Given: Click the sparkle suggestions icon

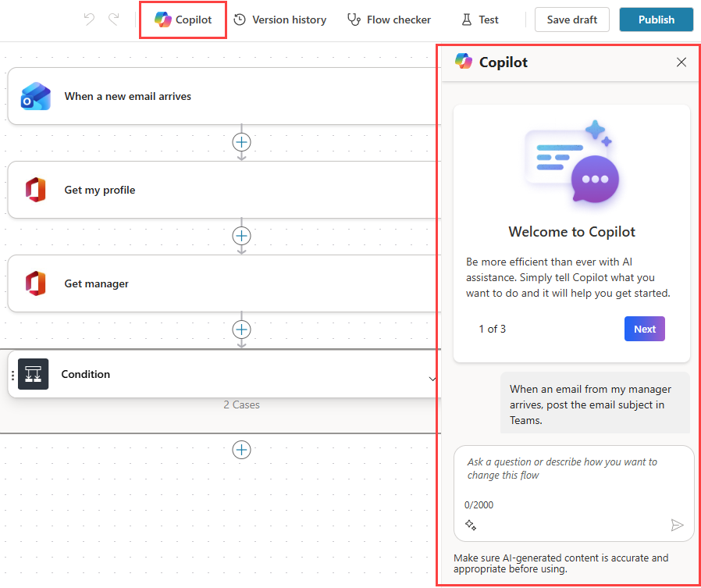Looking at the screenshot, I should tap(470, 525).
